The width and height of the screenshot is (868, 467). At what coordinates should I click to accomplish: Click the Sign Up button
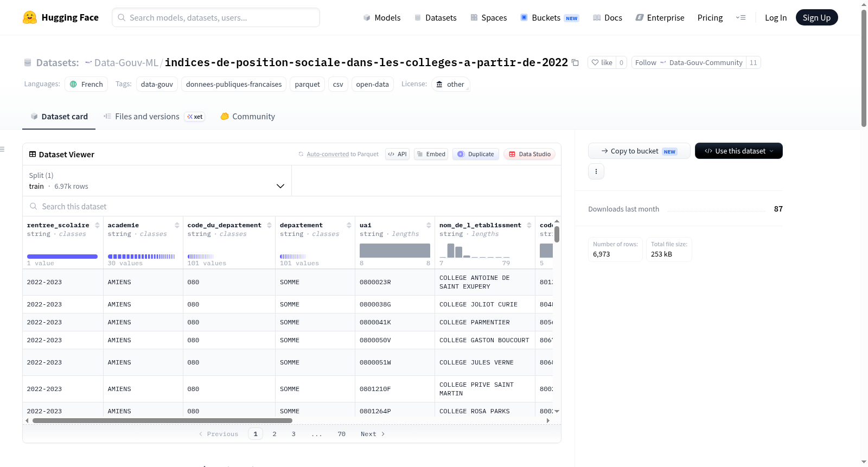point(816,17)
